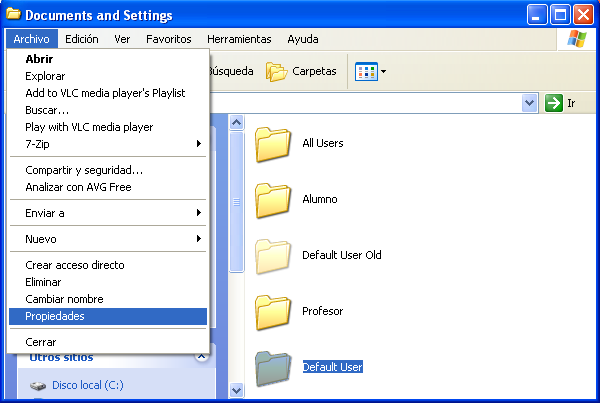Viewport: 600px width, 403px height.
Task: Click the file list scroll down arrow
Action: 237,390
